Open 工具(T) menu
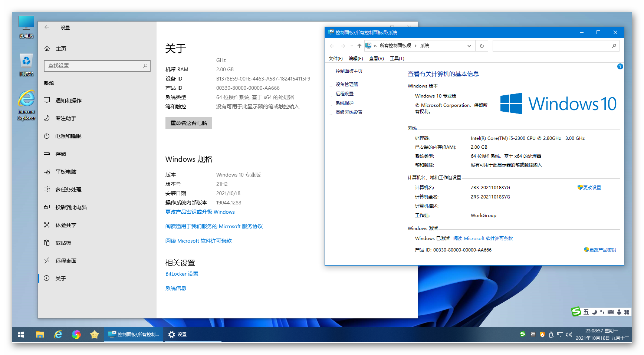 397,59
